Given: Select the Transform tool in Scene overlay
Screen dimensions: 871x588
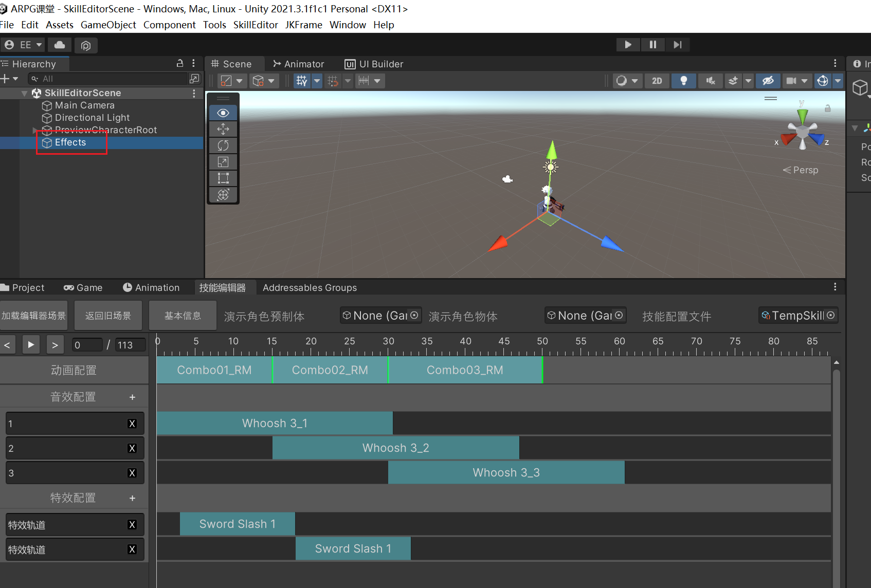Looking at the screenshot, I should click(x=223, y=195).
